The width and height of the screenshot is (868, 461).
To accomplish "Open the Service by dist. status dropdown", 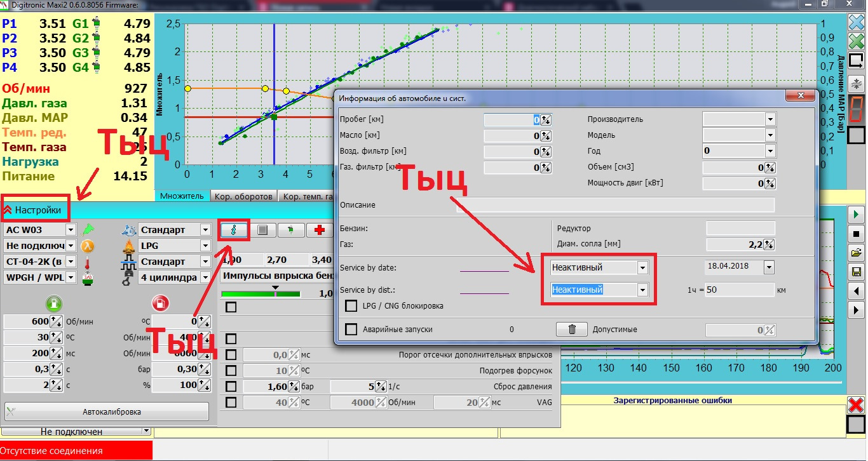I will pos(642,290).
